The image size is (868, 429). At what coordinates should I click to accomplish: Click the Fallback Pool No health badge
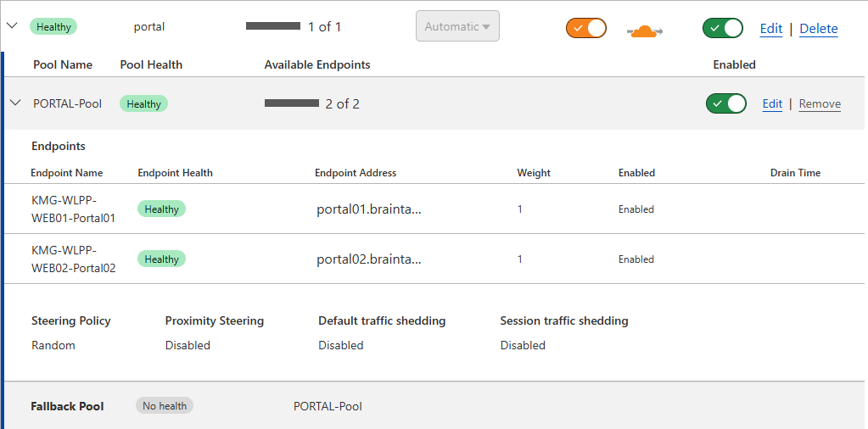(x=165, y=406)
